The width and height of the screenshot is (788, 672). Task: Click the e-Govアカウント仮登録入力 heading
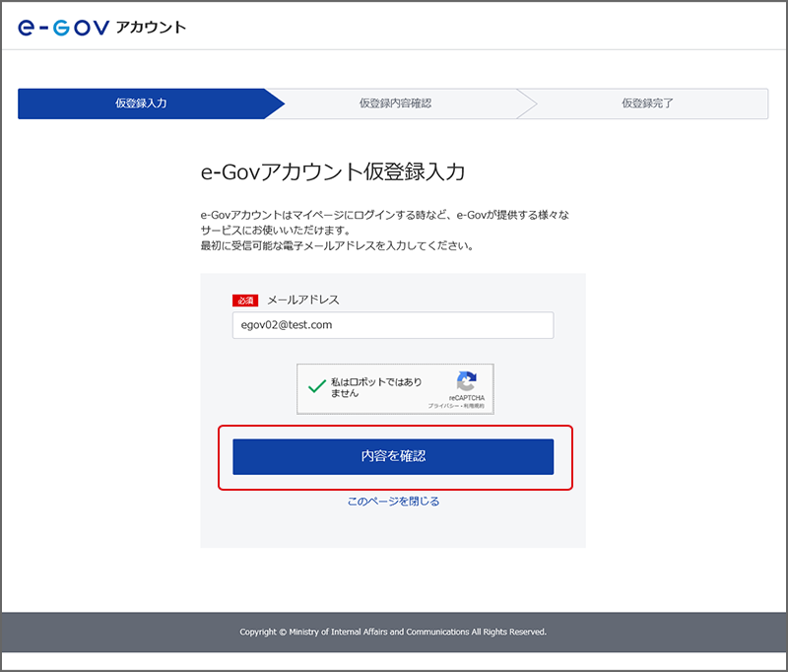(x=333, y=171)
